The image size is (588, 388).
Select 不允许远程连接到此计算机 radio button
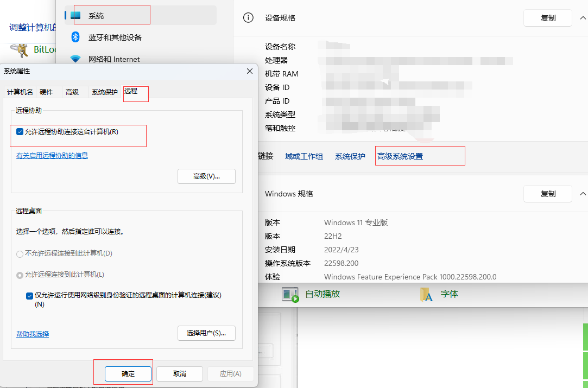click(20, 253)
